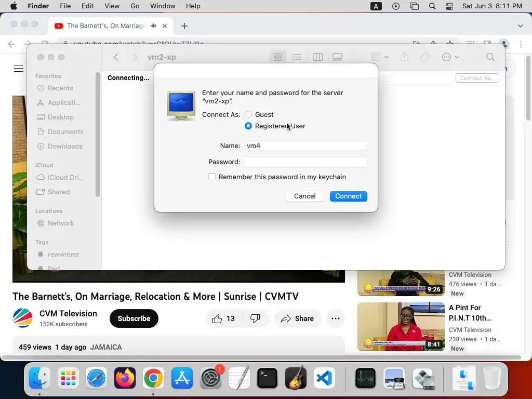Cancel the server login dialog
The height and width of the screenshot is (399, 532).
(x=304, y=196)
